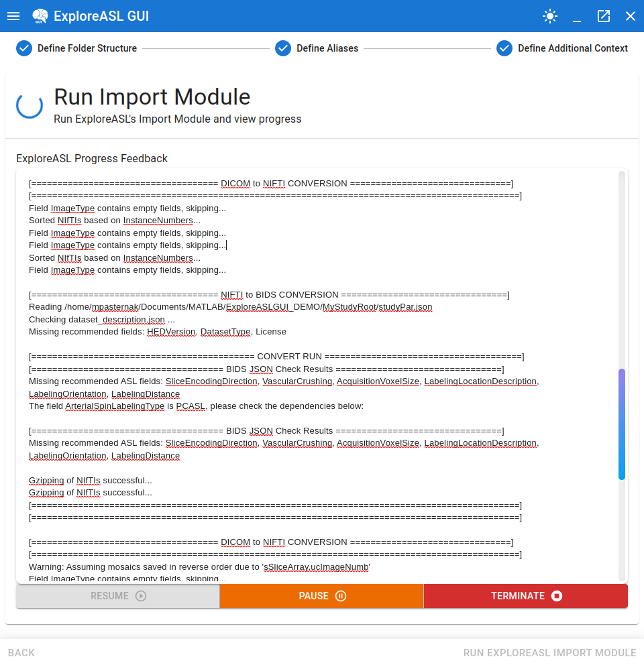Screen dimensions: 644x667
Task: Click 'Checking dataset_description.json ...' line
Action: pyautogui.click(x=102, y=319)
